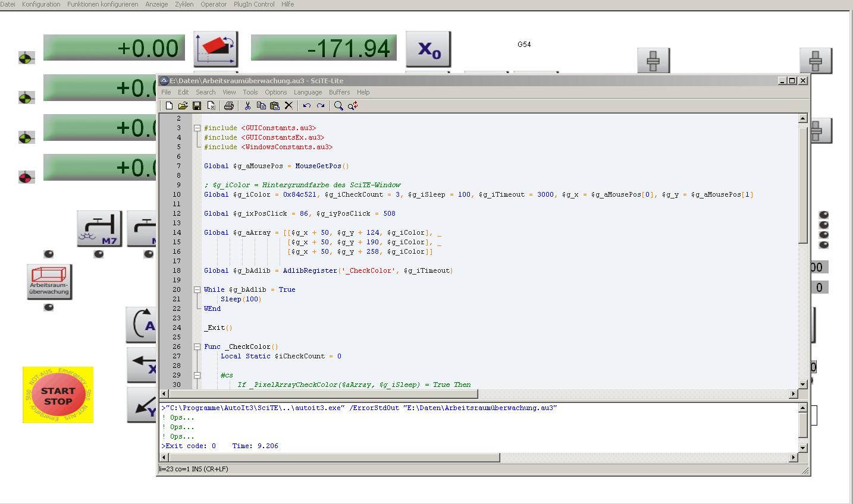Viewport: 853px width, 504px height.
Task: Click the M7 coolant faucet button
Action: tap(99, 229)
